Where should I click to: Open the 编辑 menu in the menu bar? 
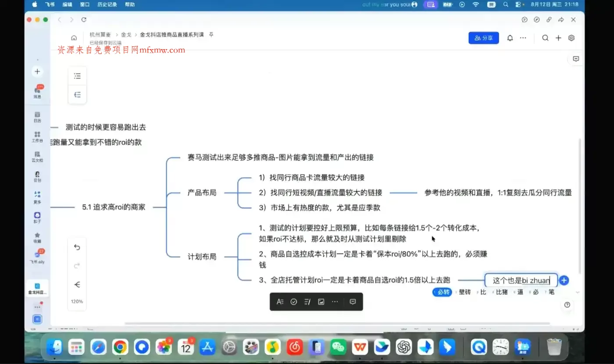pyautogui.click(x=67, y=4)
